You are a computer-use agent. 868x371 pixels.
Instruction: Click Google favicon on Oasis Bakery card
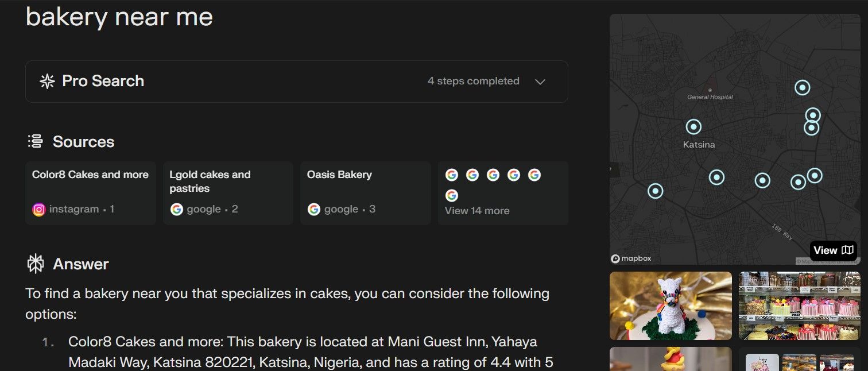pos(313,209)
